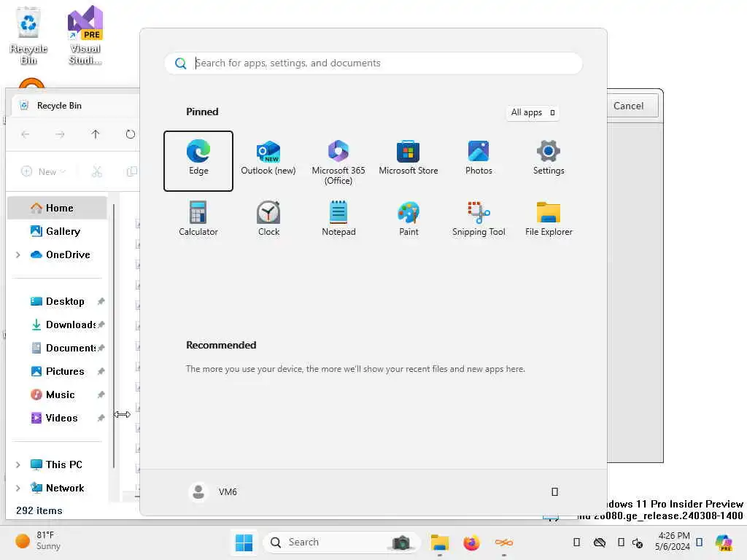Open Videos quick access folder
This screenshot has width=747, height=560.
coord(57,418)
